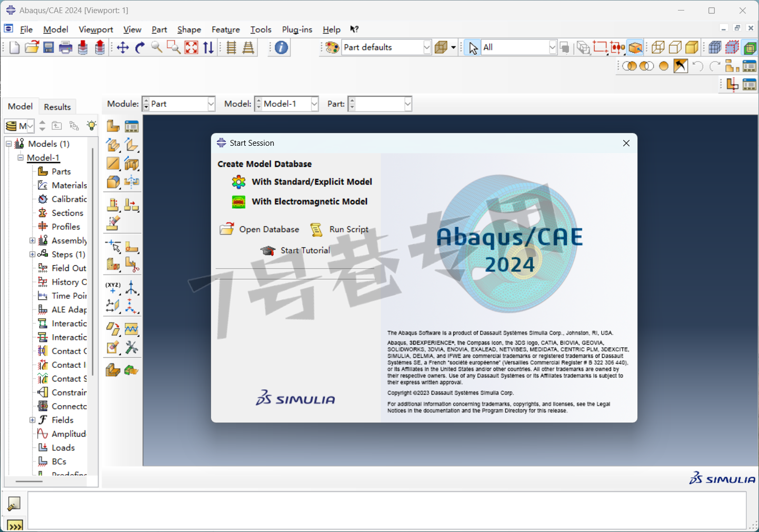Click the model tree horizontal scrollbar
This screenshot has width=759, height=532.
point(29,481)
